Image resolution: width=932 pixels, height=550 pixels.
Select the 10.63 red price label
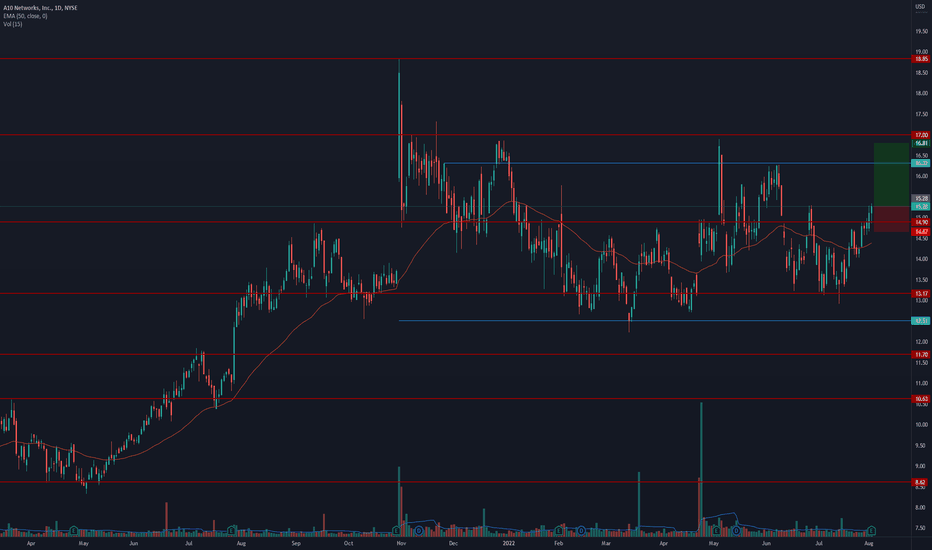pos(921,399)
